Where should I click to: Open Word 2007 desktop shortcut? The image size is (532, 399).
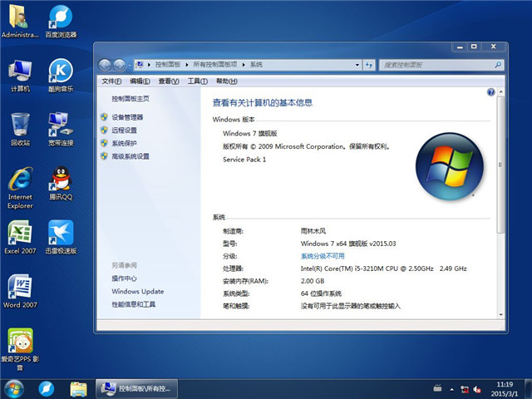click(20, 291)
